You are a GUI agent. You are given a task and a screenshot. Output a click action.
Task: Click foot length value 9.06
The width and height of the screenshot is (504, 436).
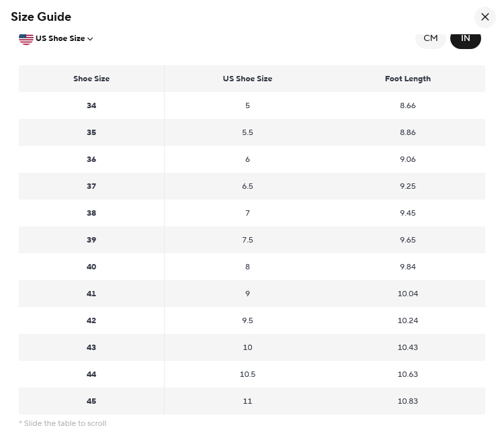point(408,159)
